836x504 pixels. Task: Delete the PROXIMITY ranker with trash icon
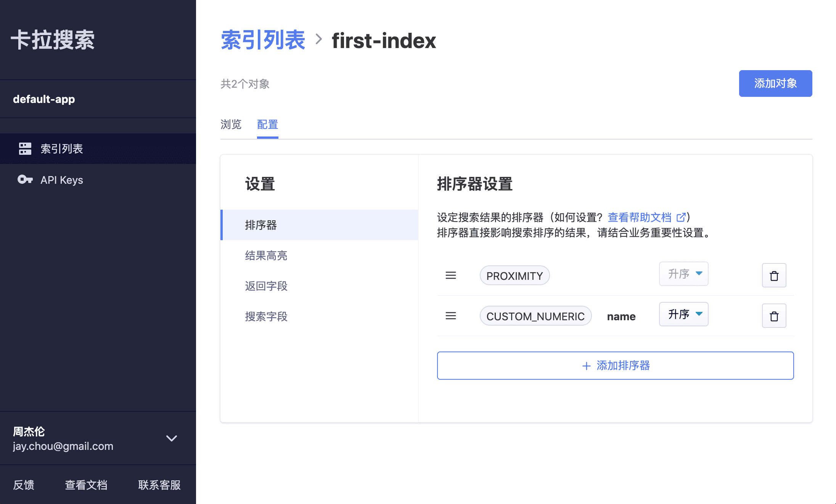click(774, 276)
